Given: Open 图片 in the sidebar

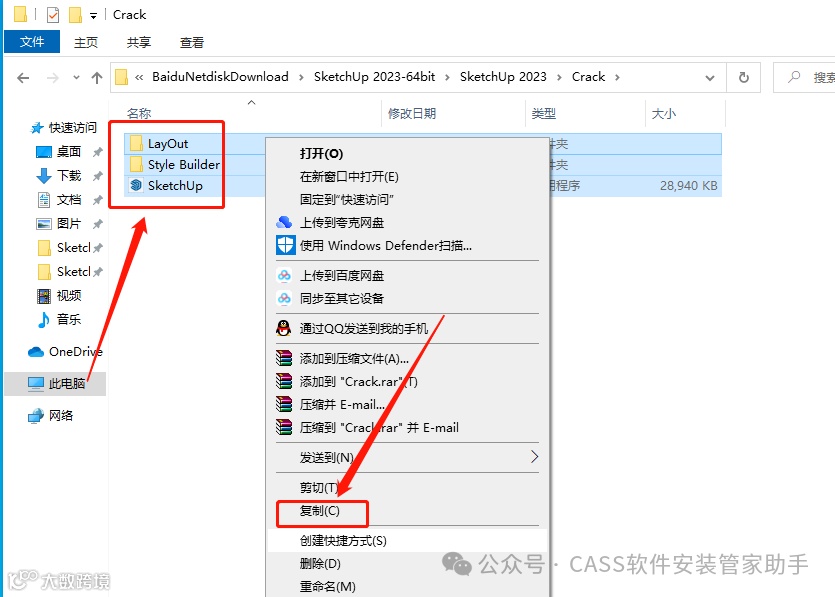Looking at the screenshot, I should click(60, 224).
